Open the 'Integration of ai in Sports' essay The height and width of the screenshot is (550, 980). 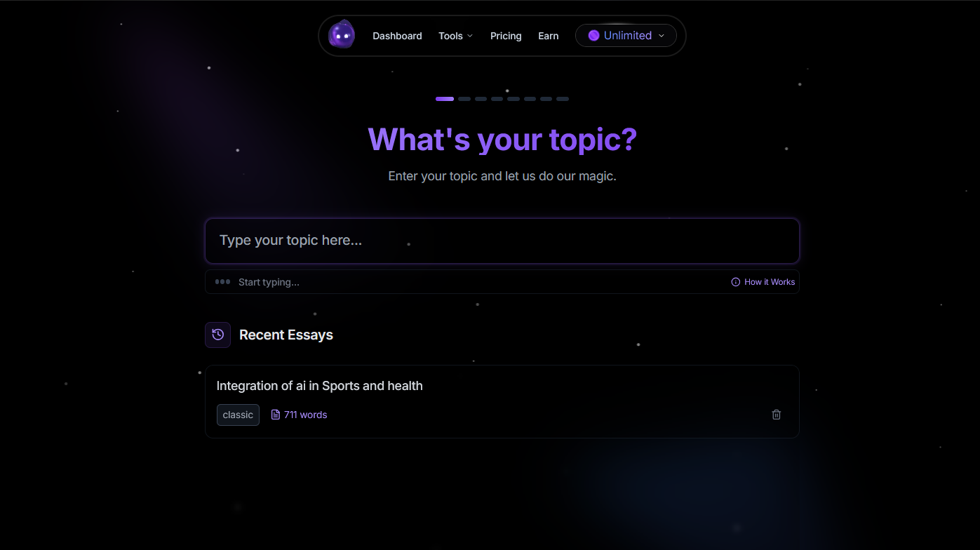click(319, 386)
